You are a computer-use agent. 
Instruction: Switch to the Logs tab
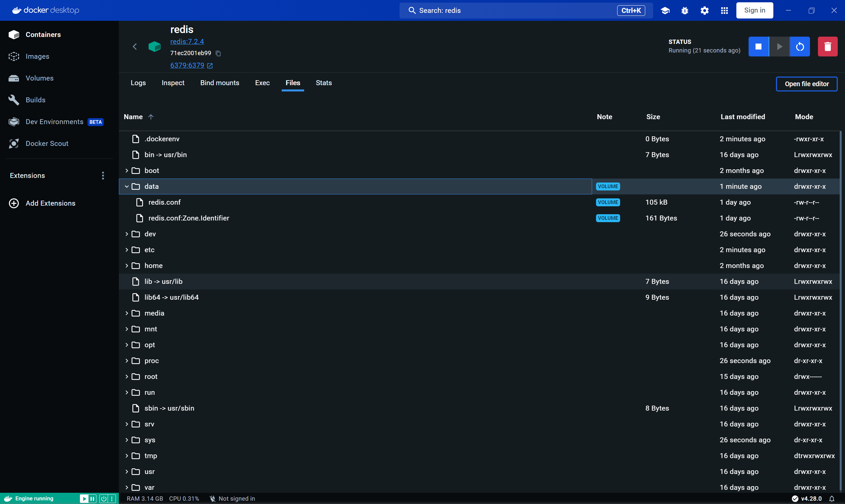click(138, 83)
